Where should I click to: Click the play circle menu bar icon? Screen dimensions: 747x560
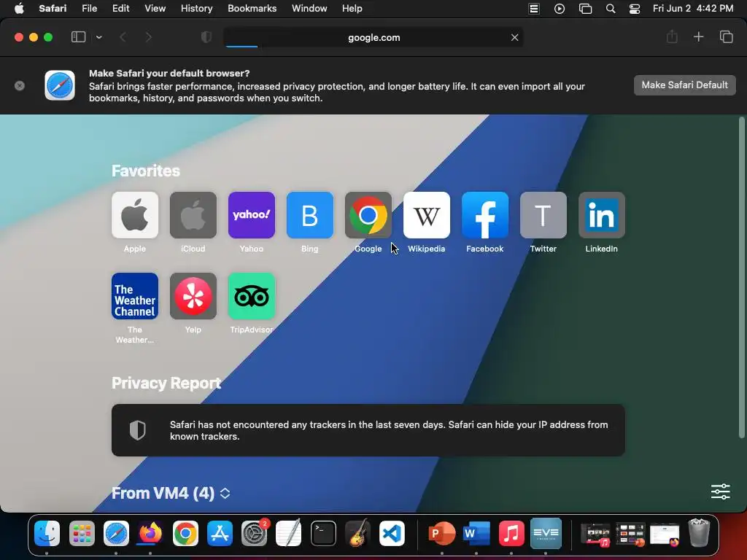pos(560,9)
